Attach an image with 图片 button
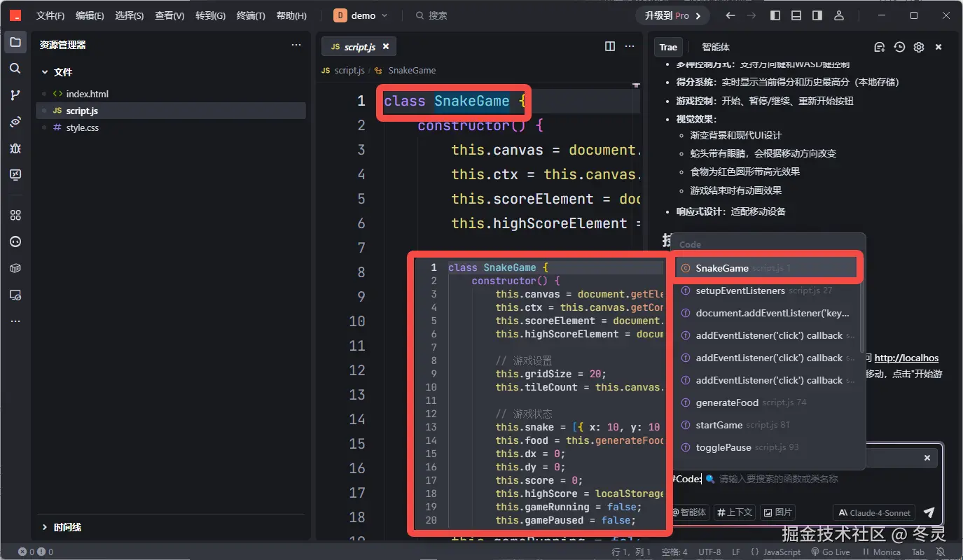This screenshot has height=560, width=963. [778, 512]
